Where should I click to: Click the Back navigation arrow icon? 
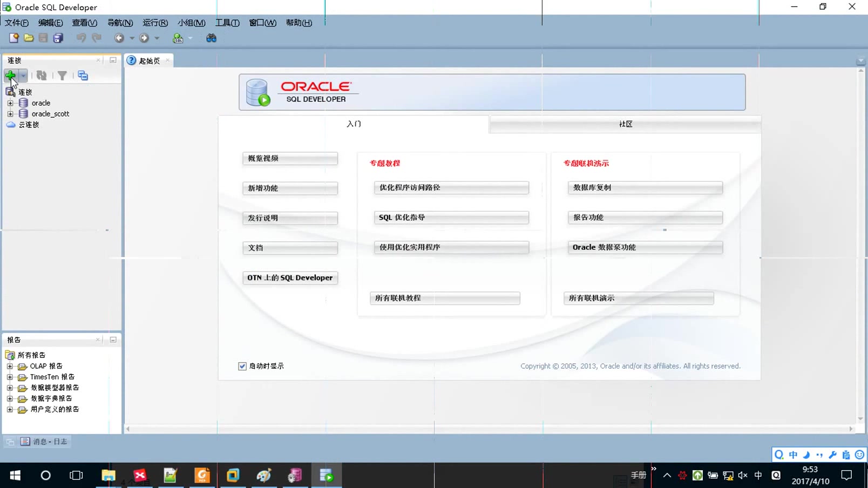pyautogui.click(x=119, y=38)
